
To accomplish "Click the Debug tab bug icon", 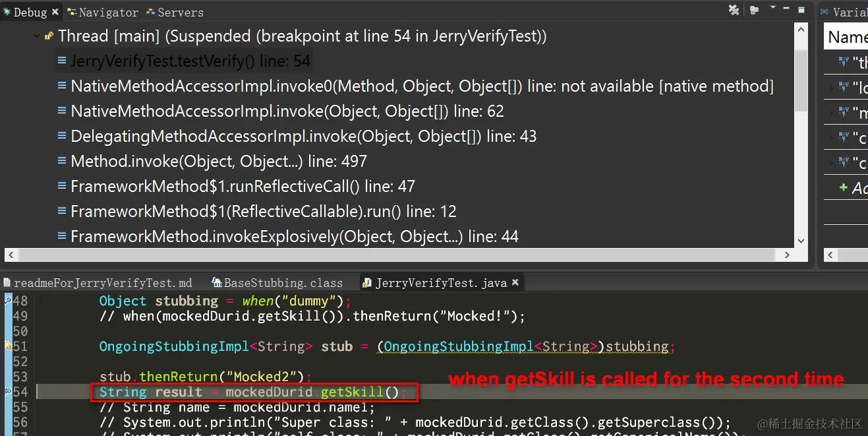I will (x=7, y=12).
